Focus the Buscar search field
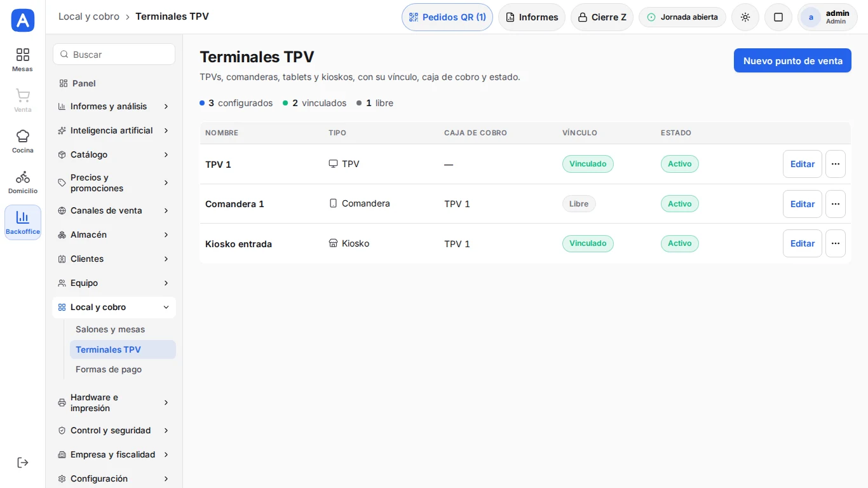Viewport: 868px width, 488px height. 114,55
